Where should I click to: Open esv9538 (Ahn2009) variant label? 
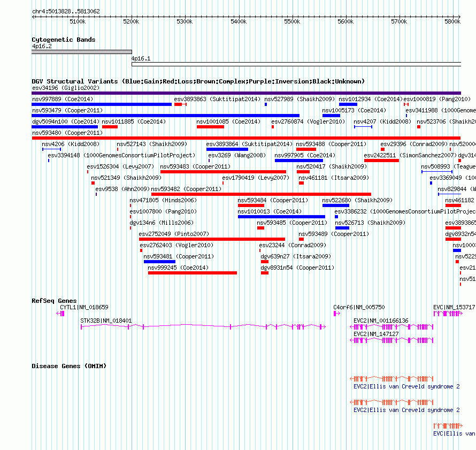pyautogui.click(x=122, y=189)
